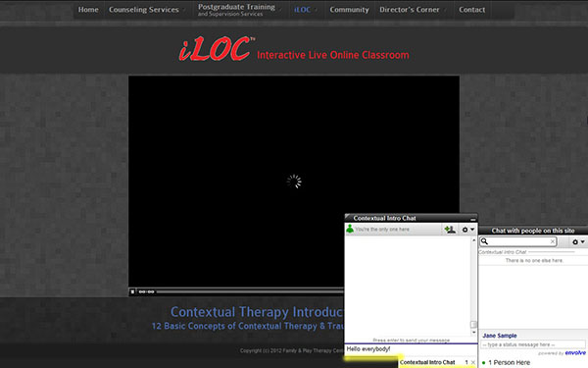This screenshot has width=588, height=368.
Task: Click the chat scrollbar up arrow
Action: [x=473, y=240]
